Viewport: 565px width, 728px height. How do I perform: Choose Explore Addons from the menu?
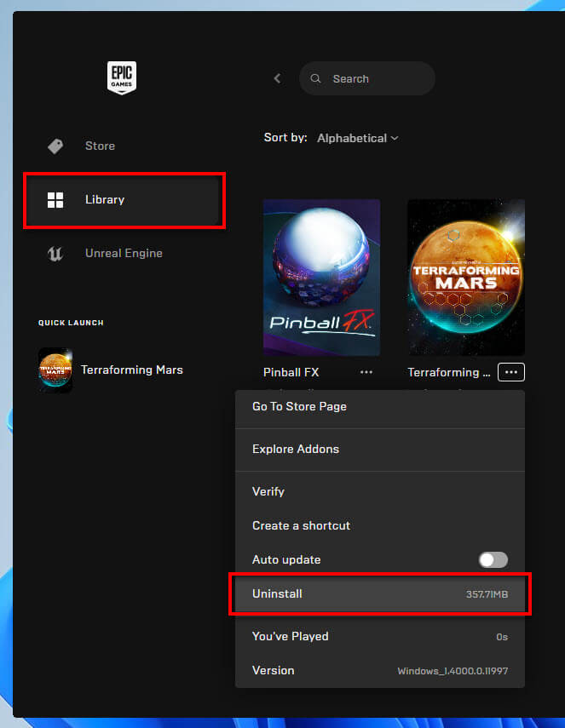[379, 449]
